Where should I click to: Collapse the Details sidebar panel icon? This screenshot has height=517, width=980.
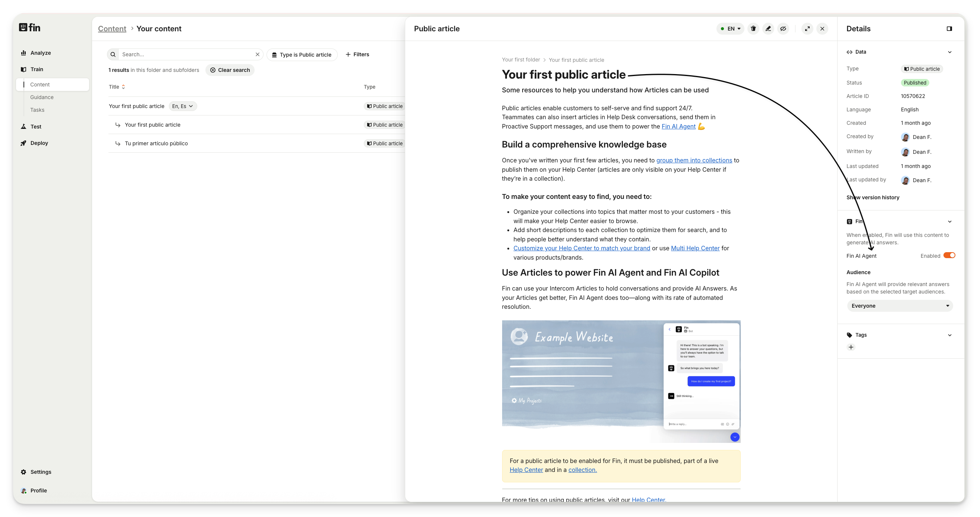coord(949,29)
